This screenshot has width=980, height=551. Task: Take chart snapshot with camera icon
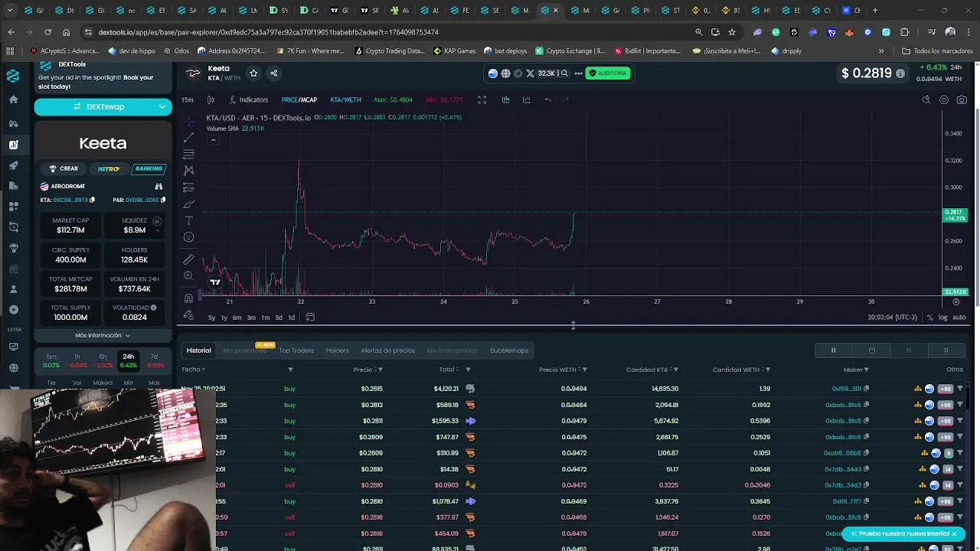click(x=962, y=99)
